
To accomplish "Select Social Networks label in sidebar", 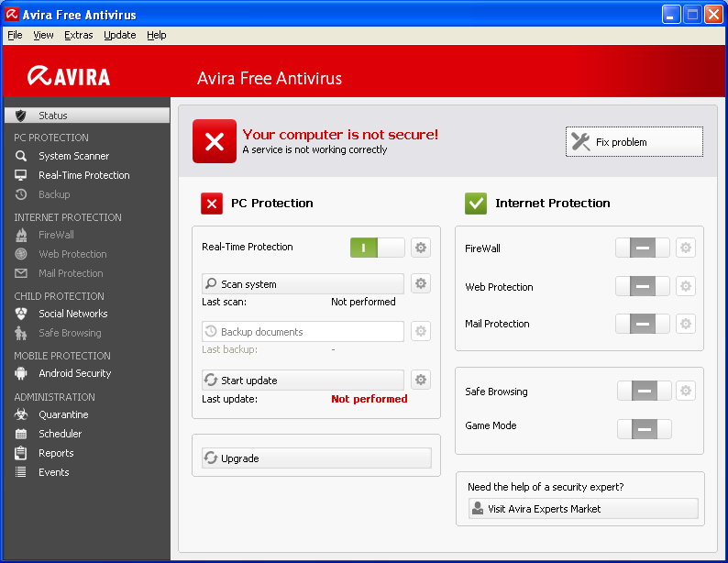I will [73, 314].
